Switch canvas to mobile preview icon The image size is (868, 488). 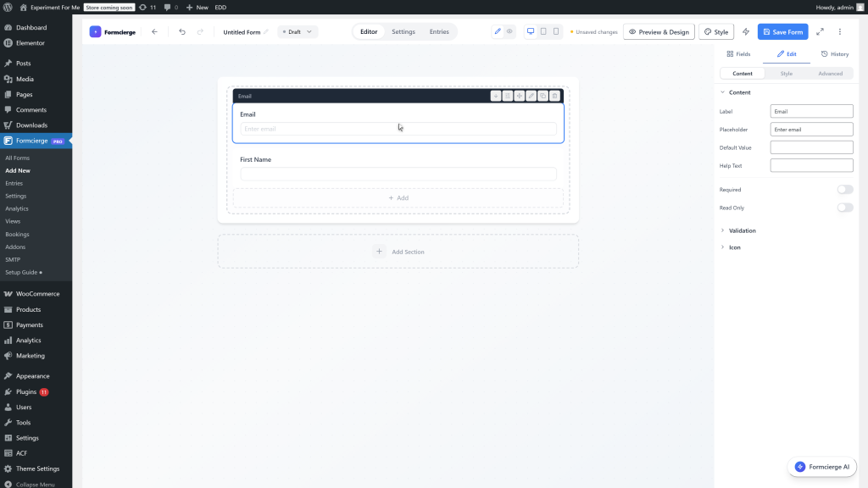(x=555, y=30)
